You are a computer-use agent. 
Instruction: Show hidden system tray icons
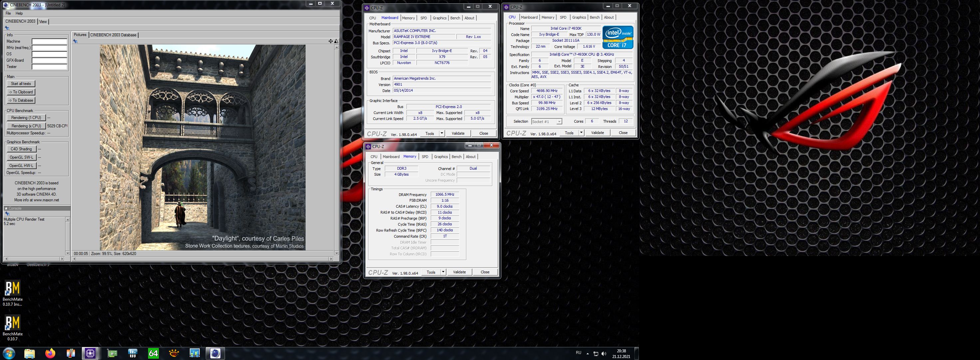coord(588,354)
